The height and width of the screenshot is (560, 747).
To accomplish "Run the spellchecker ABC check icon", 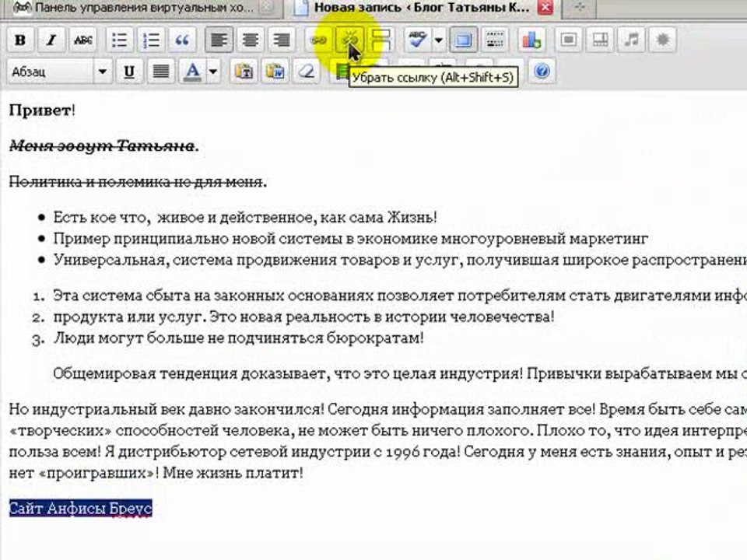I will 417,40.
